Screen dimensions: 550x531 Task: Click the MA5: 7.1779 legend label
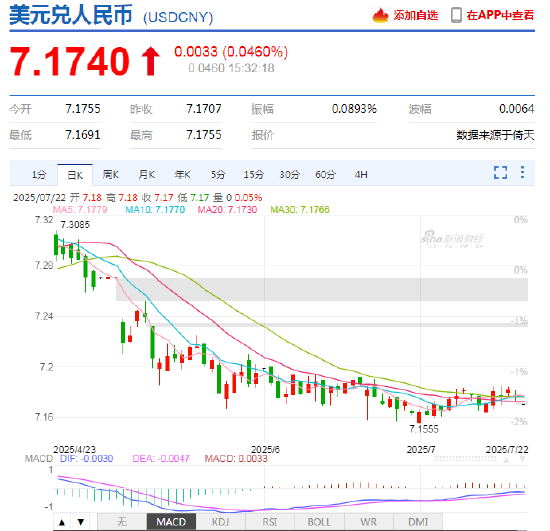click(x=80, y=210)
